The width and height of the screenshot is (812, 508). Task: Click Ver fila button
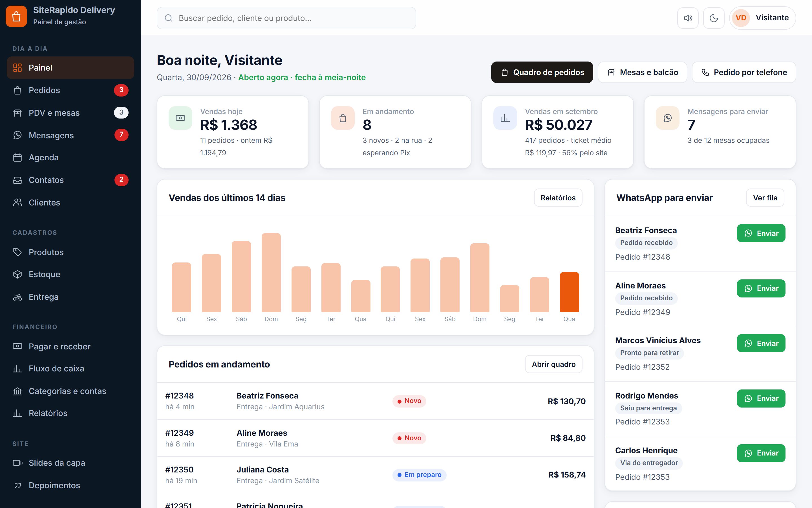[x=765, y=198]
